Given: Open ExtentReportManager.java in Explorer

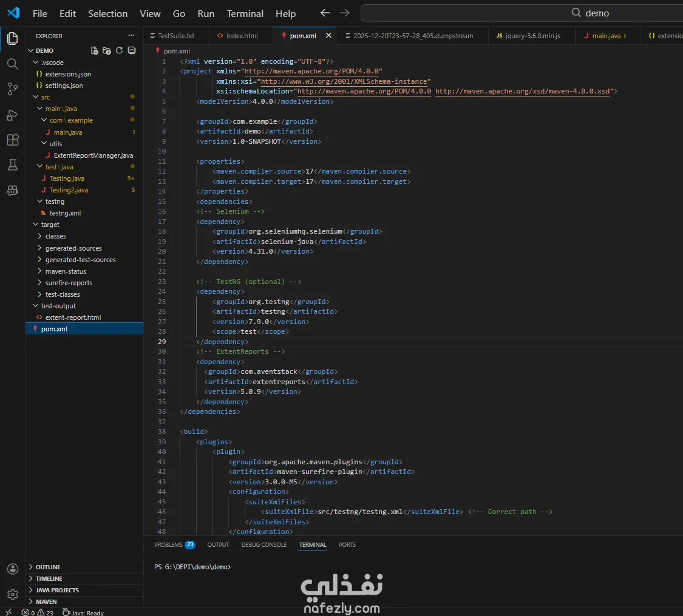Looking at the screenshot, I should (93, 155).
